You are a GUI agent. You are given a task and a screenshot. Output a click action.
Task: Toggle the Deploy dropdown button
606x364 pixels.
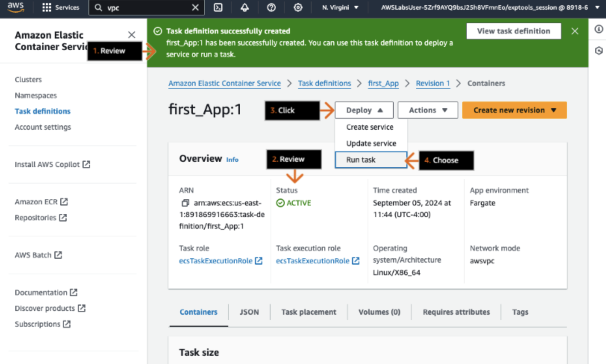pos(364,110)
